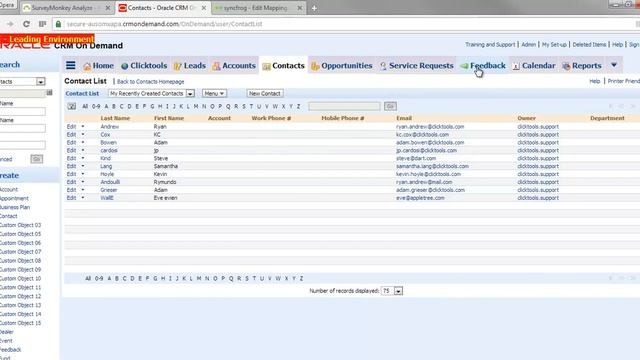640x360 pixels.
Task: Click the browser forward arrow
Action: [10, 24]
